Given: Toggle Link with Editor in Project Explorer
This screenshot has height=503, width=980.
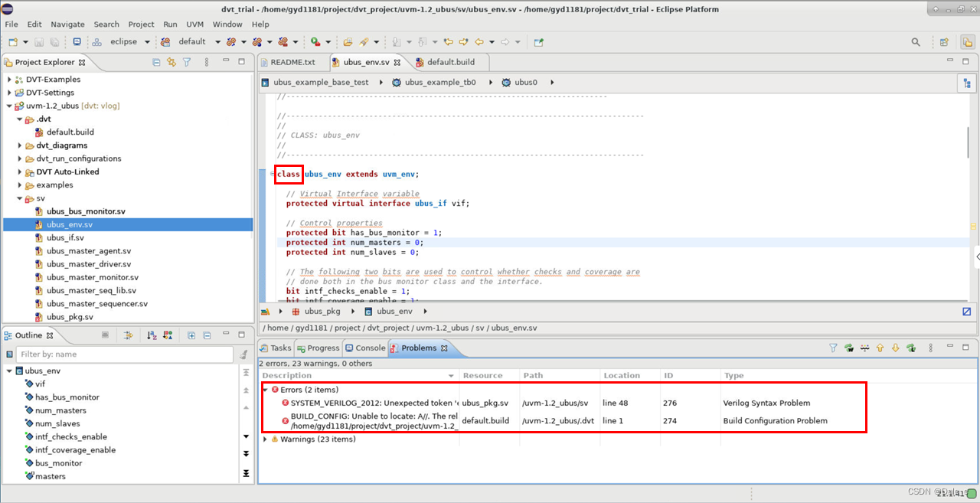Looking at the screenshot, I should pyautogui.click(x=171, y=62).
